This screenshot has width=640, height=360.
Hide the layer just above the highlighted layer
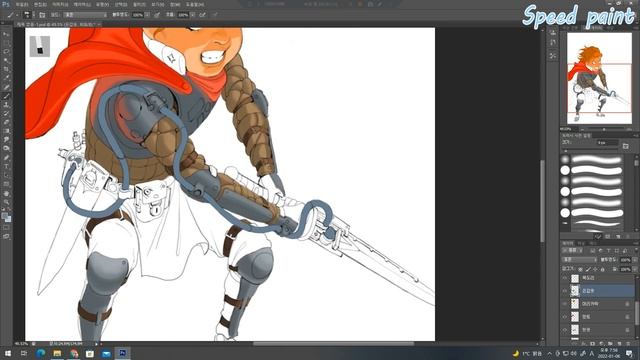pos(565,278)
